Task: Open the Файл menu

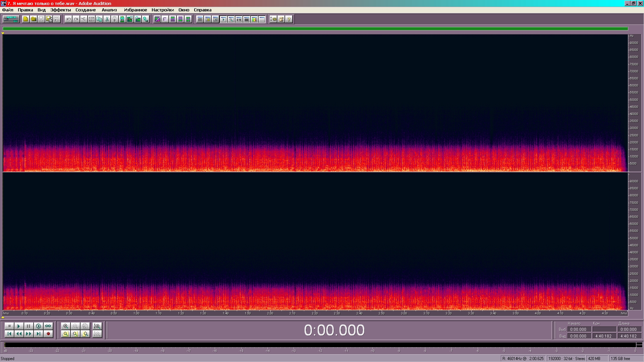Action: click(x=8, y=10)
